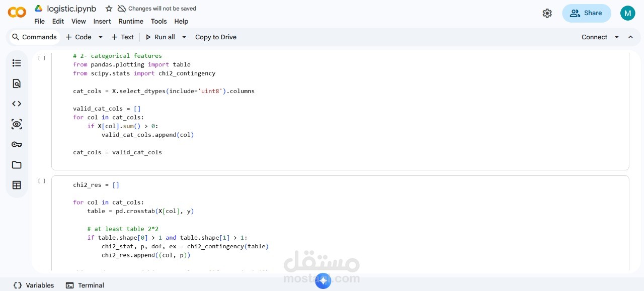Open the Insert menu

click(x=102, y=22)
